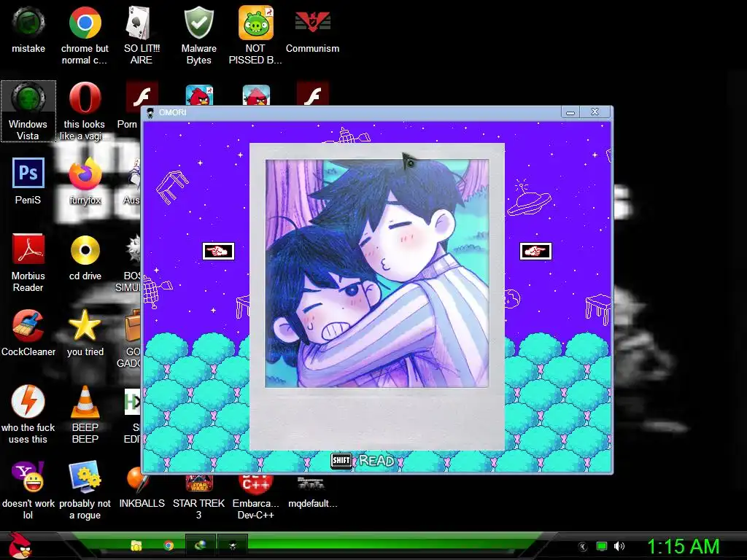Select the Windows Vista desktop icon

28,112
